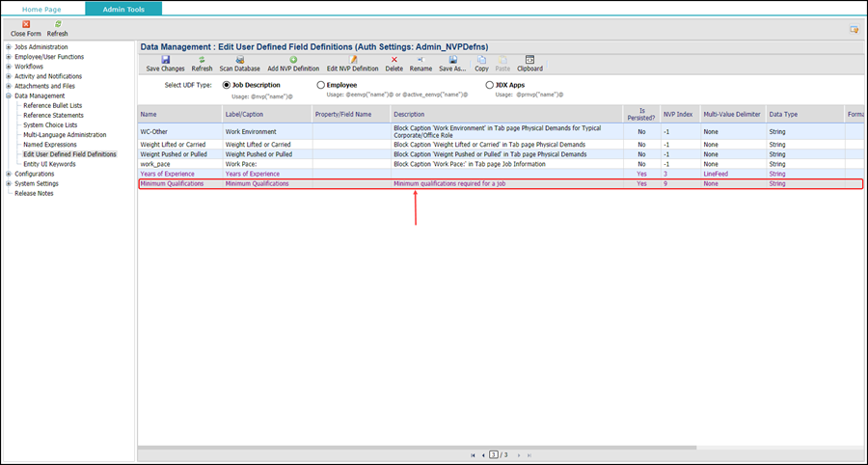Viewport: 868px width, 465px height.
Task: Click the Scan Database icon
Action: tap(239, 60)
